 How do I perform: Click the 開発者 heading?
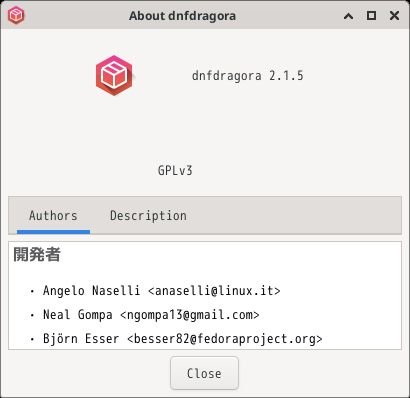(37, 255)
